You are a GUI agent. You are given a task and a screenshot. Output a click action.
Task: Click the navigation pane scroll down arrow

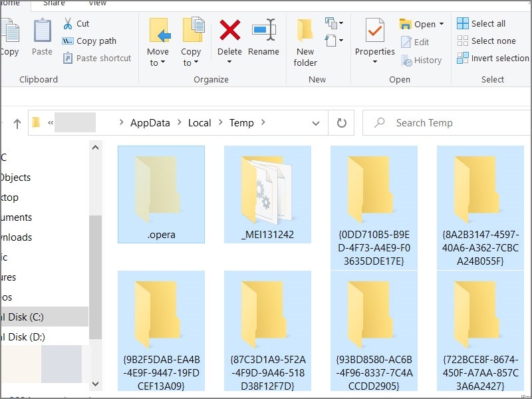[95, 384]
